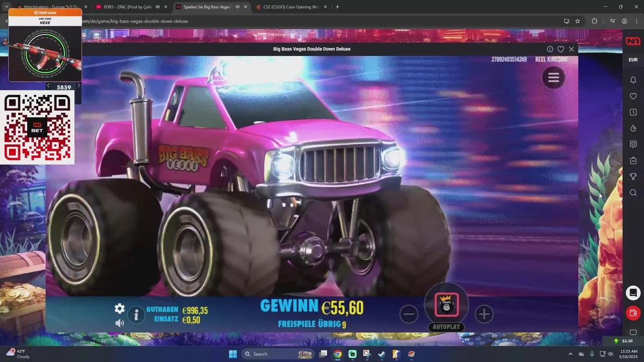
Task: Decrease bet with the minus button
Action: (409, 314)
